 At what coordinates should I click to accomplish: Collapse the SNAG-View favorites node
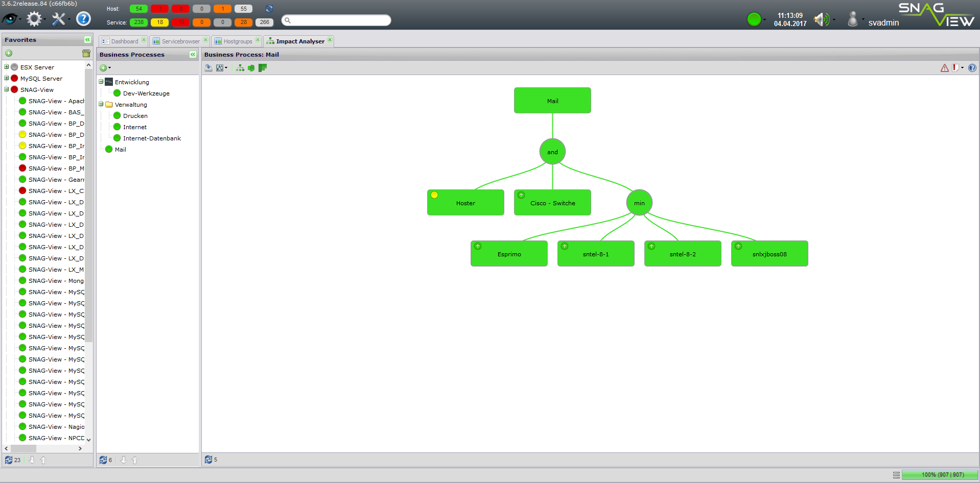[7, 89]
